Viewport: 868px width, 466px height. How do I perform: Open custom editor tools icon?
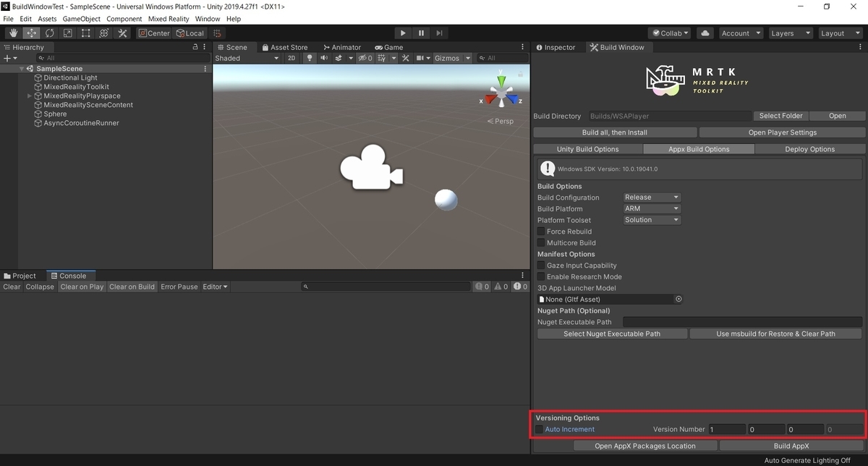click(x=122, y=33)
